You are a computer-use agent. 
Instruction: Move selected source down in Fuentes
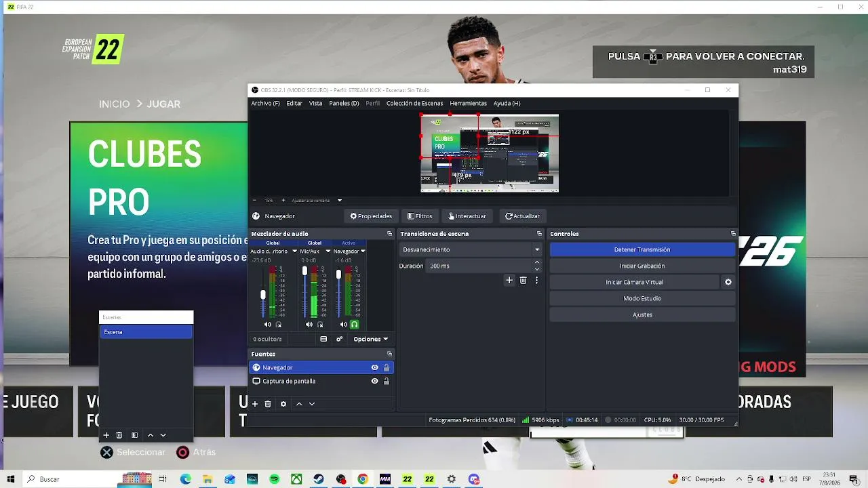[312, 404]
